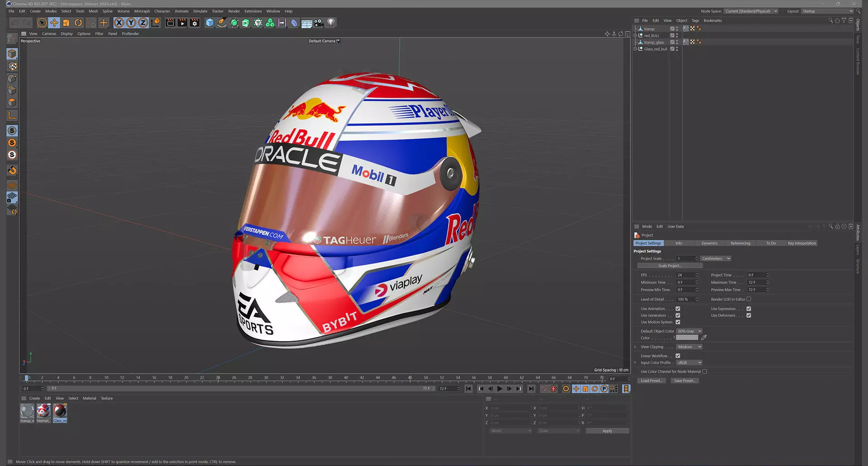Select the Spline Pen tool

pyautogui.click(x=222, y=23)
